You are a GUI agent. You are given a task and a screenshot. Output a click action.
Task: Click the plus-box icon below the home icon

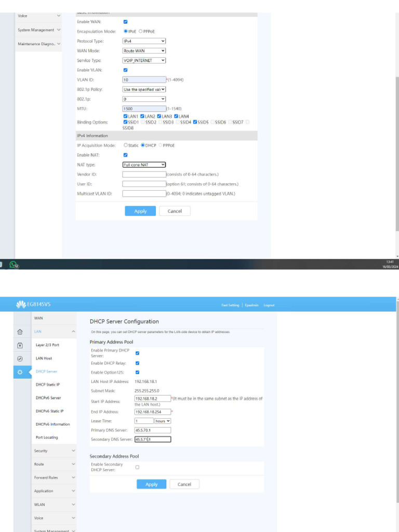[20, 345]
